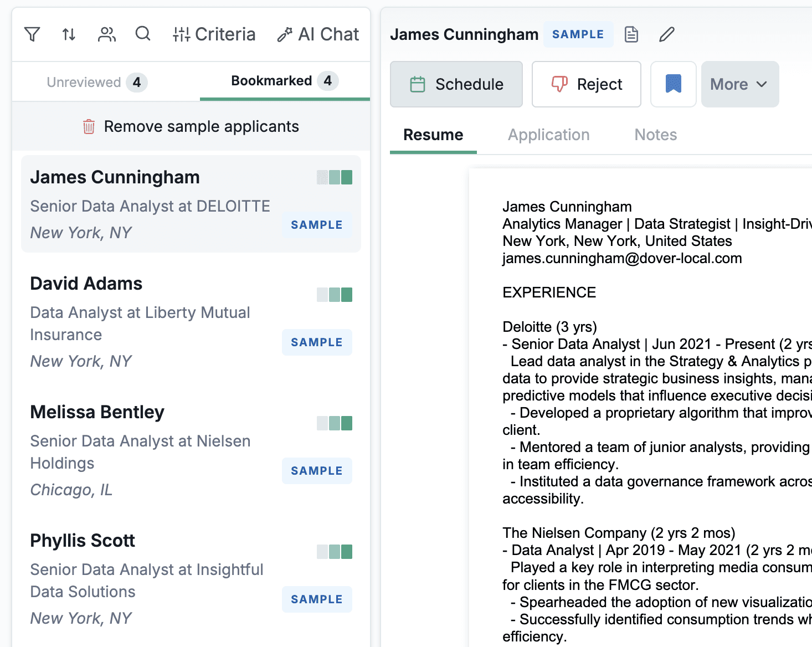This screenshot has height=647, width=812.
Task: Open the people group icon
Action: pos(106,34)
